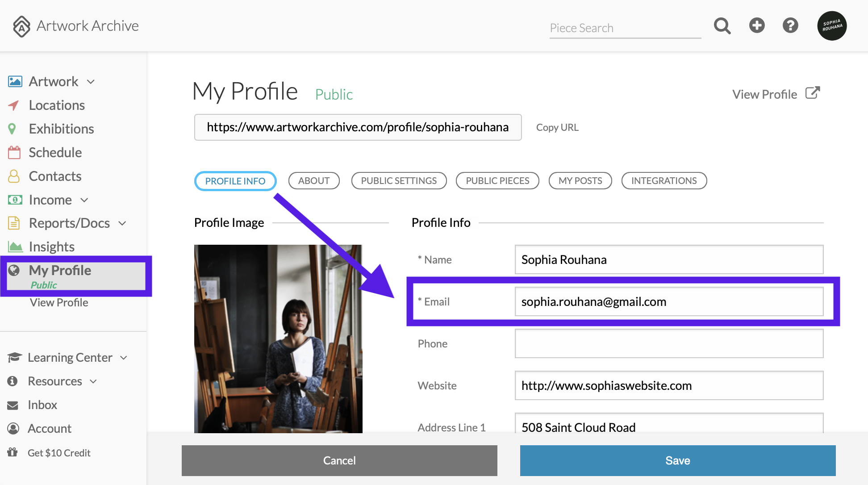Open the question mark help icon

click(x=790, y=25)
